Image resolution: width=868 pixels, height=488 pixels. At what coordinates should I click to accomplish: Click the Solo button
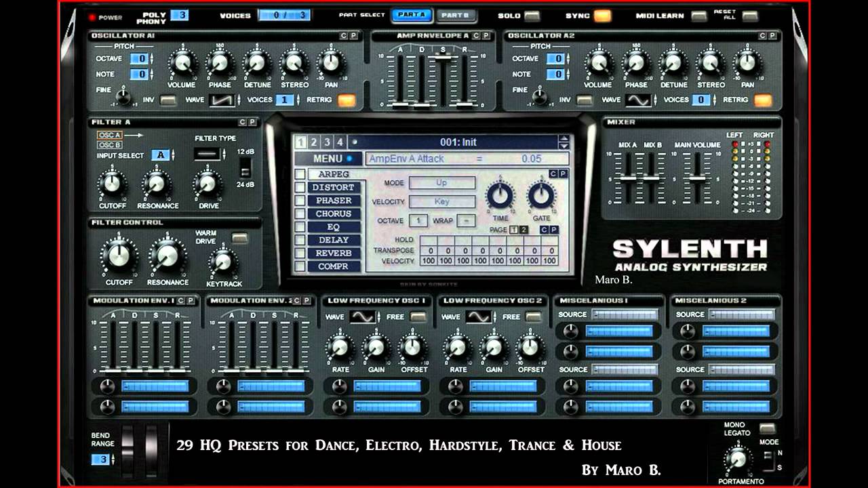click(533, 16)
